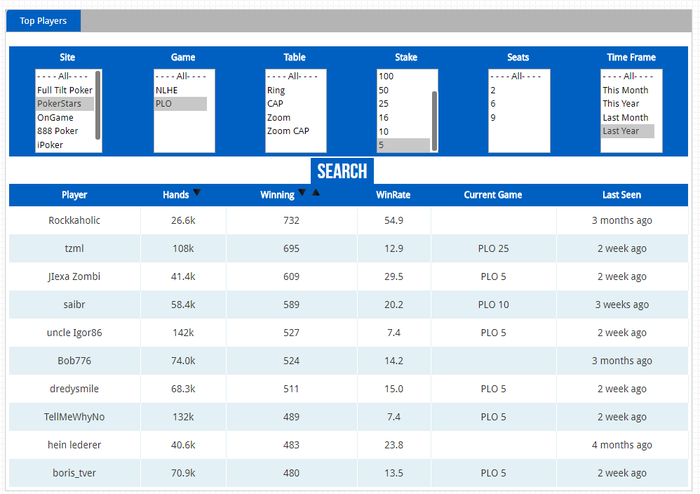Choose 888 Poker from Site list

pos(65,131)
